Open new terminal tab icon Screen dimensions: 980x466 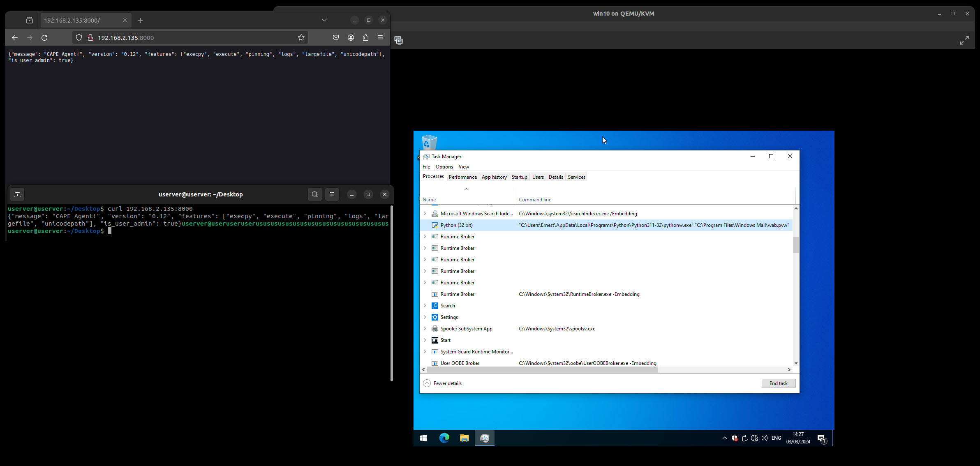[17, 194]
